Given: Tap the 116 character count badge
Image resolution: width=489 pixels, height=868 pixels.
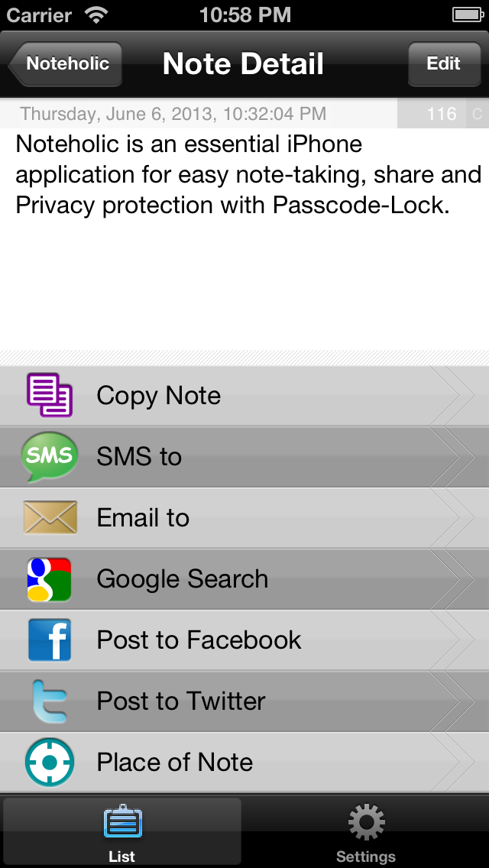Looking at the screenshot, I should pos(442,115).
